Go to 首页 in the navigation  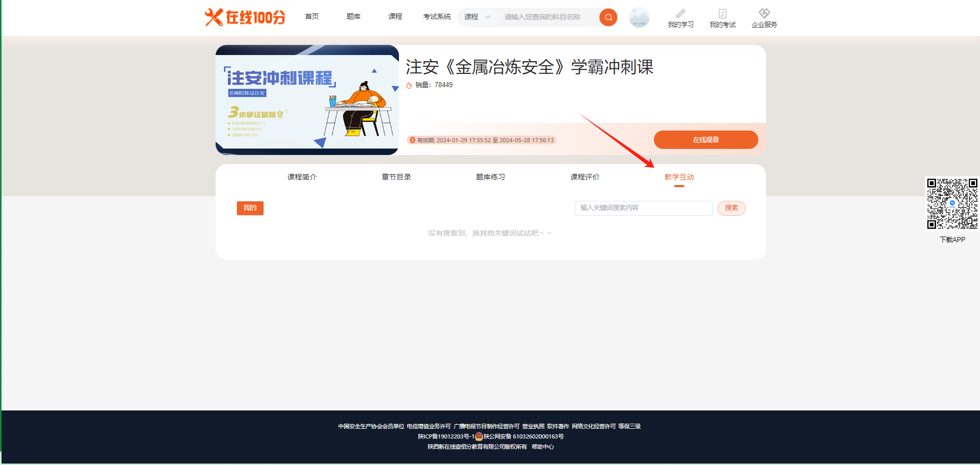tap(312, 16)
